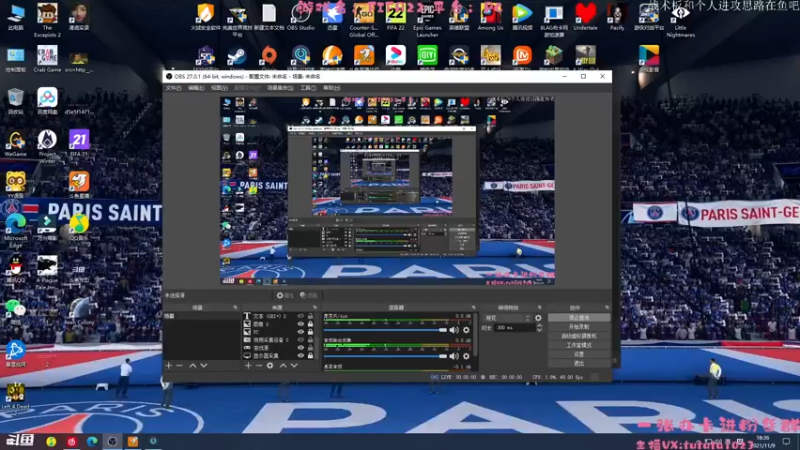Toggle visibility of the 图像 2 source
Viewport: 800px width, 450px height.
301,324
